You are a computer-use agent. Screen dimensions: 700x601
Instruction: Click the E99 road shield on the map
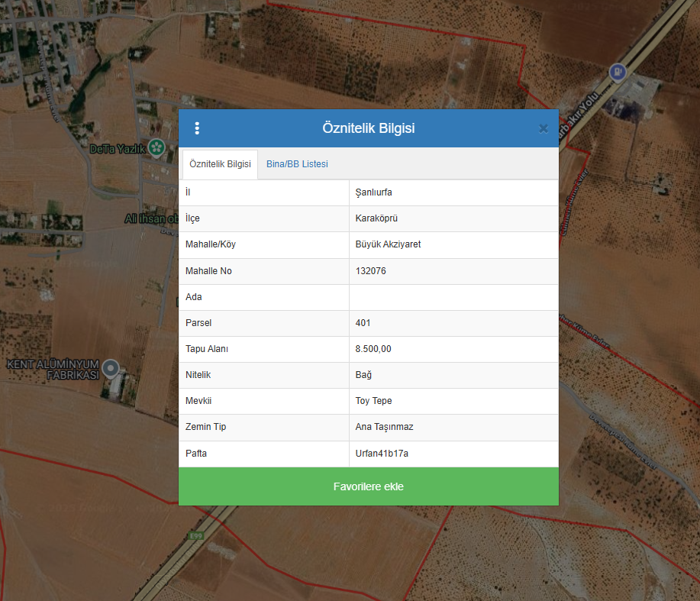coord(195,537)
